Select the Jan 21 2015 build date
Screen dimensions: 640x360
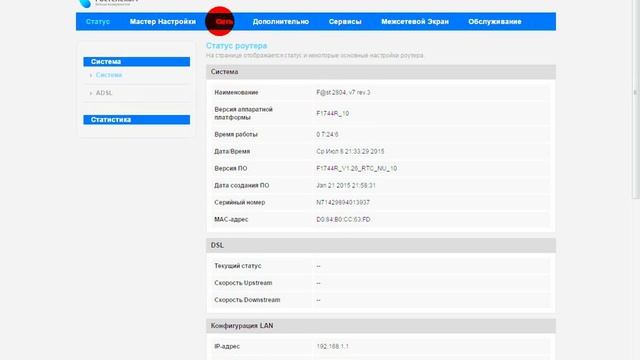[x=346, y=185]
